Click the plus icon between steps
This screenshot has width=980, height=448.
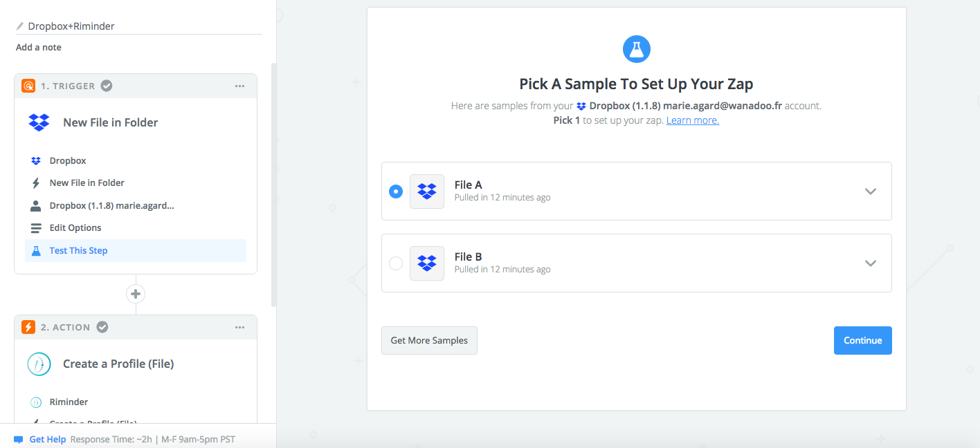136,294
